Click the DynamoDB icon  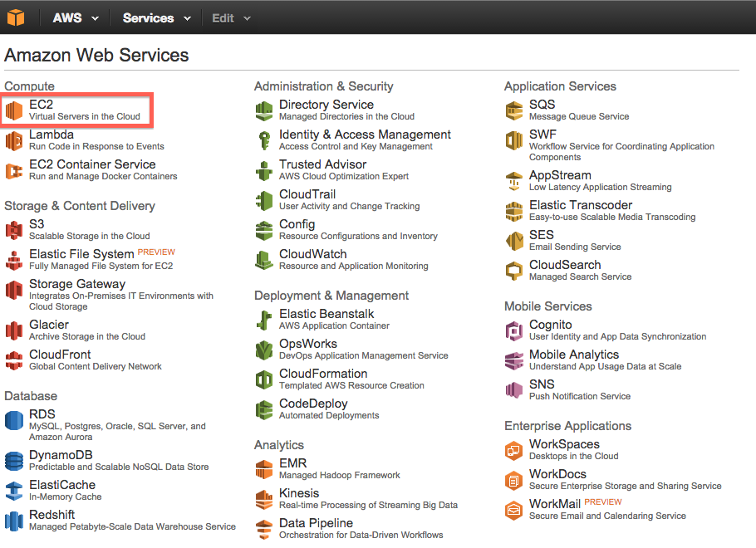[x=14, y=461]
